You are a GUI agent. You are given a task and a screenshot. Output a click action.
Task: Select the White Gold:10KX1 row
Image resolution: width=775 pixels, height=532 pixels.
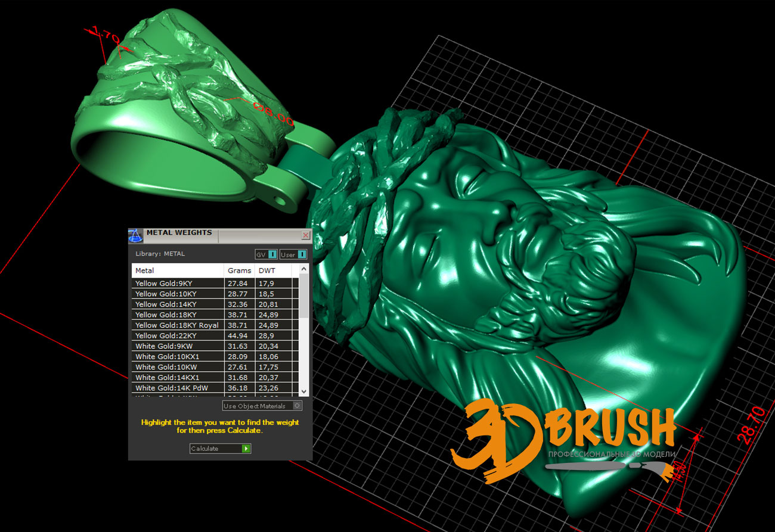coord(215,356)
